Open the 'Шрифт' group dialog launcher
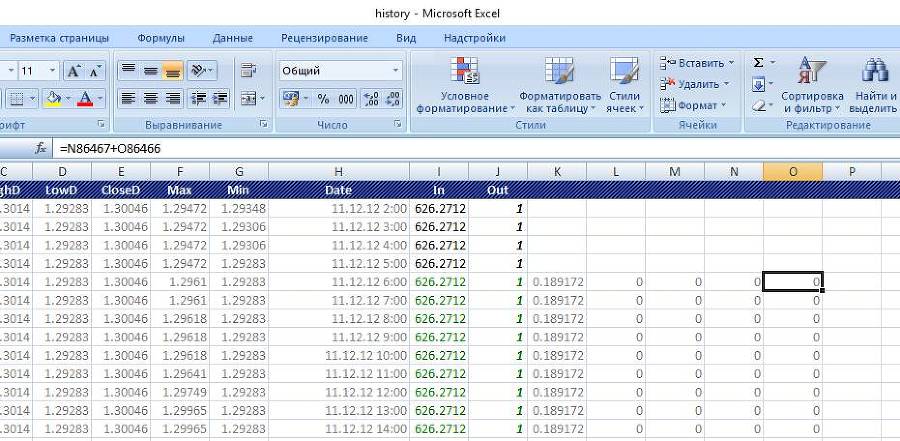This screenshot has width=900, height=441. (x=101, y=124)
